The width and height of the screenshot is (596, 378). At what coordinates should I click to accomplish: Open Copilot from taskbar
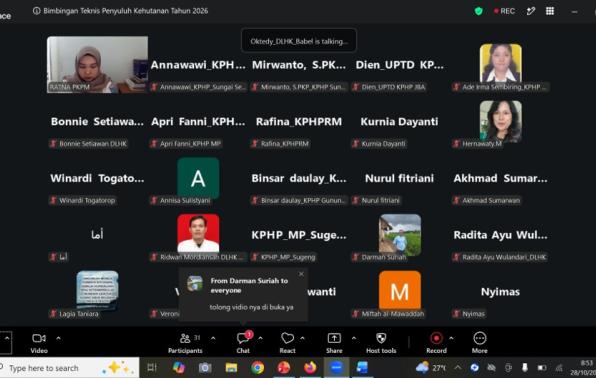point(179,367)
